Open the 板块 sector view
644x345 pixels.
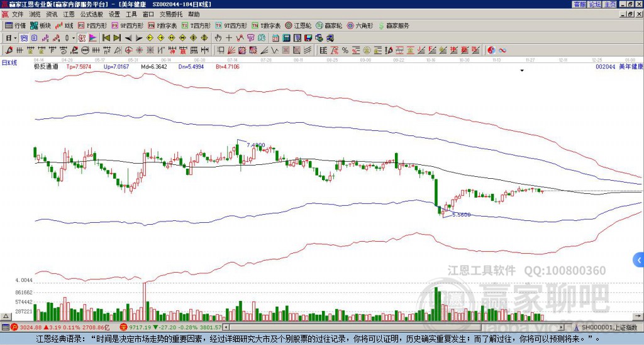[40, 25]
